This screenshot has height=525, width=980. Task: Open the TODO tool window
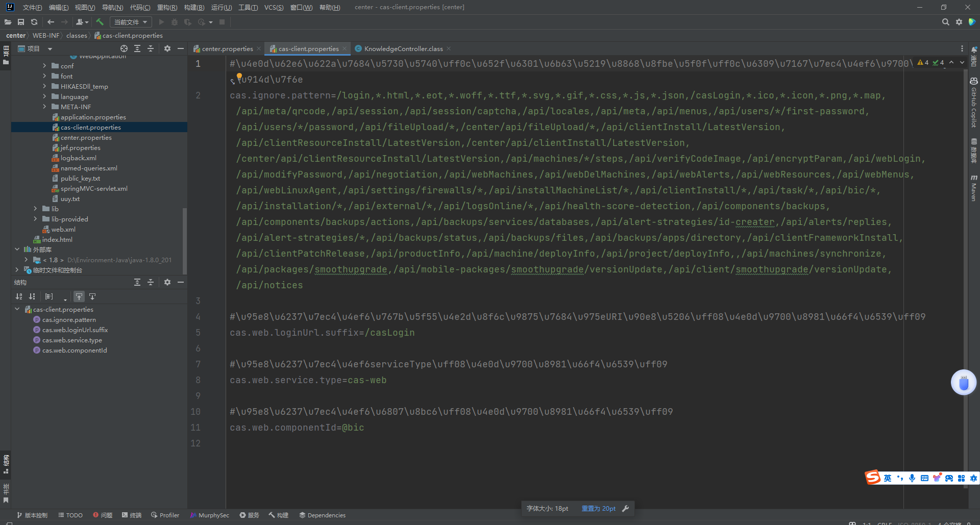click(x=70, y=515)
